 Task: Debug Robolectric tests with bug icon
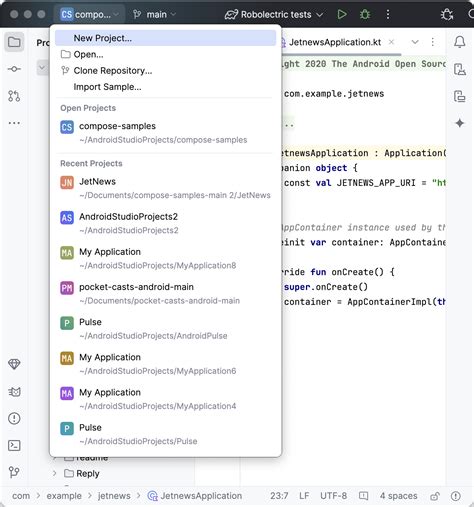(x=365, y=14)
